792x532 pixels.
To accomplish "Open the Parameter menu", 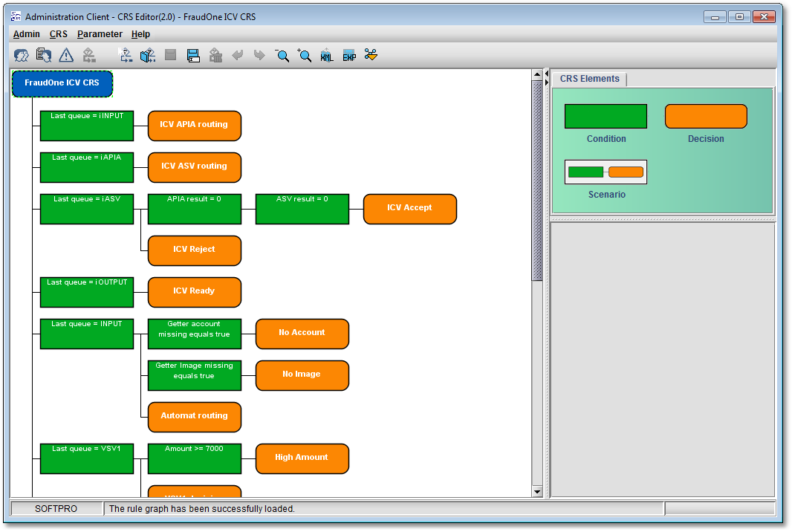I will pyautogui.click(x=100, y=34).
